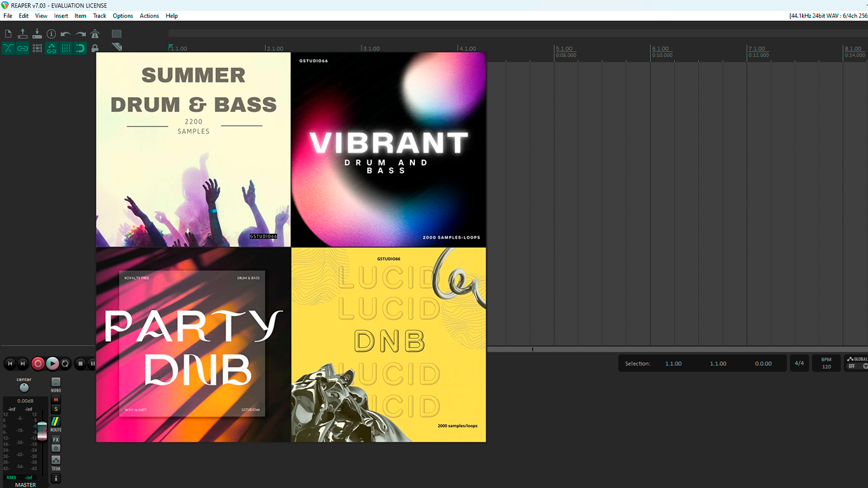Open the Insert menu

point(61,16)
